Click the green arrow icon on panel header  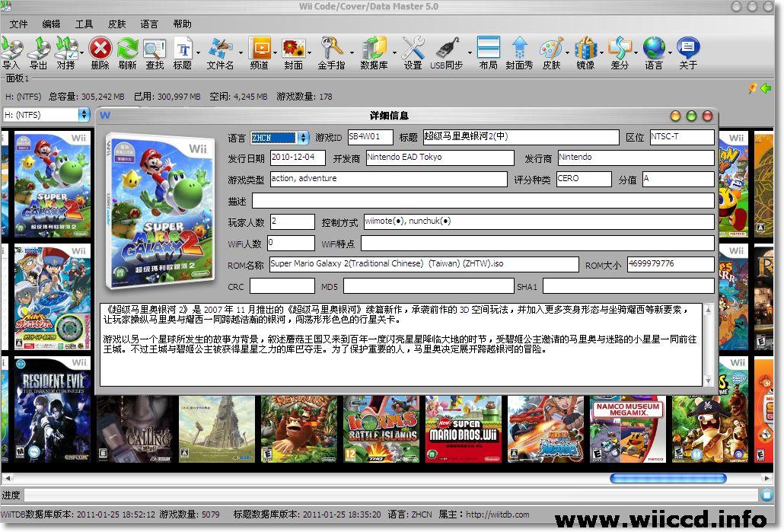tap(766, 88)
